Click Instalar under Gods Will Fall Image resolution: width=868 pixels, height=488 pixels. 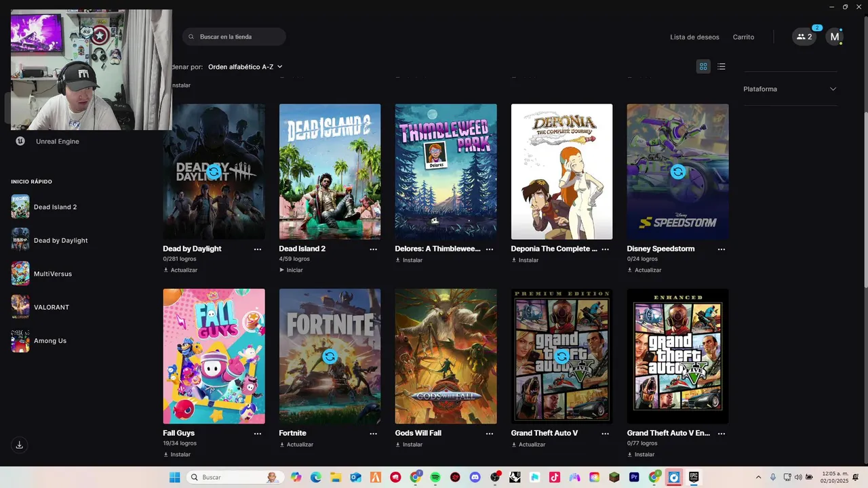tap(409, 445)
